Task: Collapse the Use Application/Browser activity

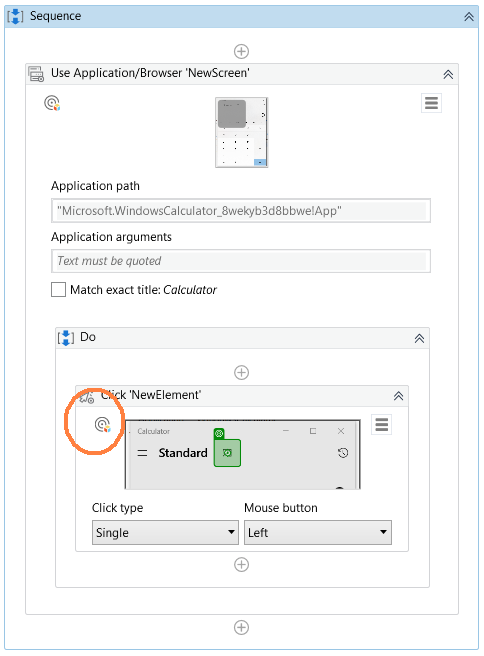Action: click(448, 74)
